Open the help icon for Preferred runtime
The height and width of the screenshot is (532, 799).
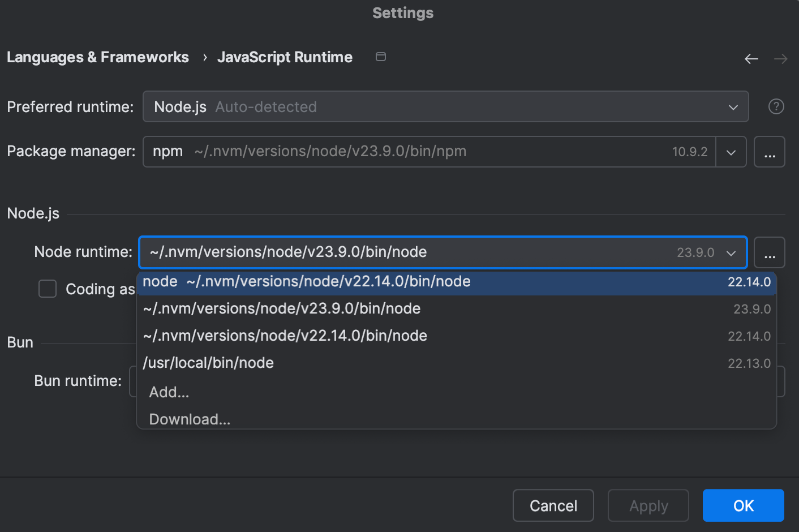(776, 106)
